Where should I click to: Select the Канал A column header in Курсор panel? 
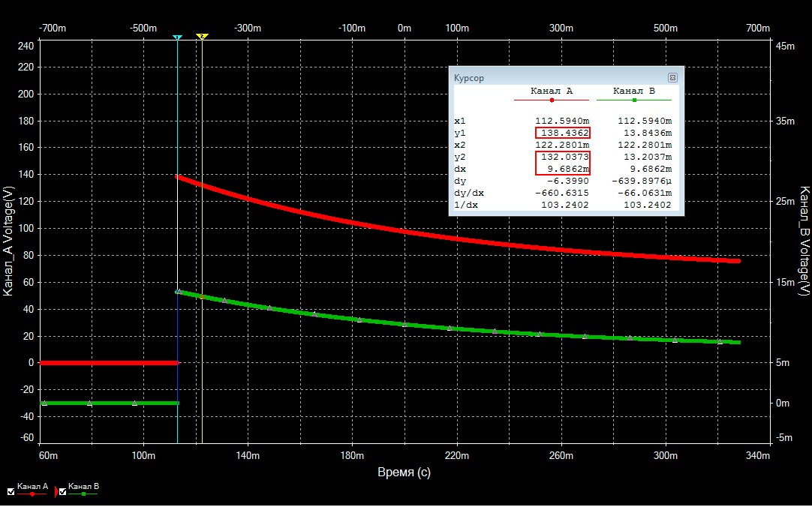pos(552,91)
